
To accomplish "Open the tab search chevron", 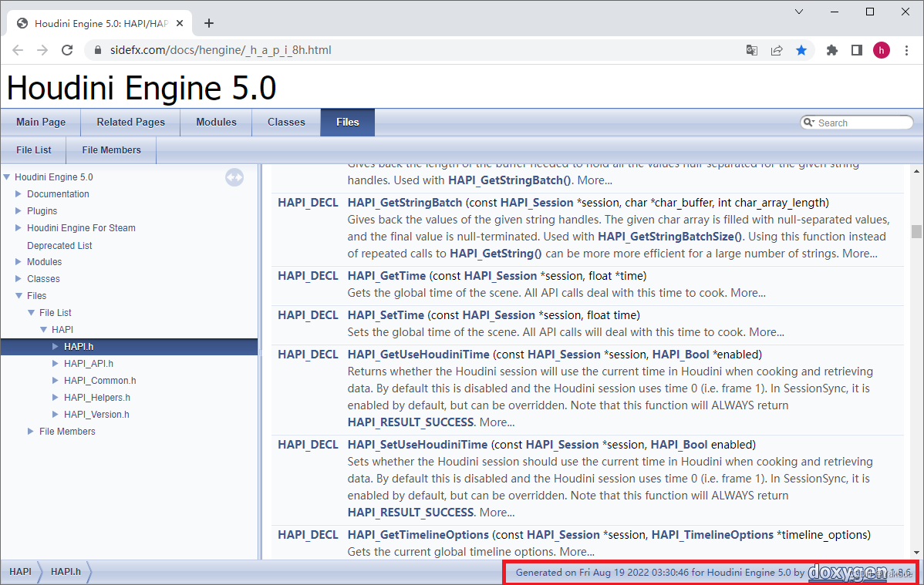I will pos(799,12).
